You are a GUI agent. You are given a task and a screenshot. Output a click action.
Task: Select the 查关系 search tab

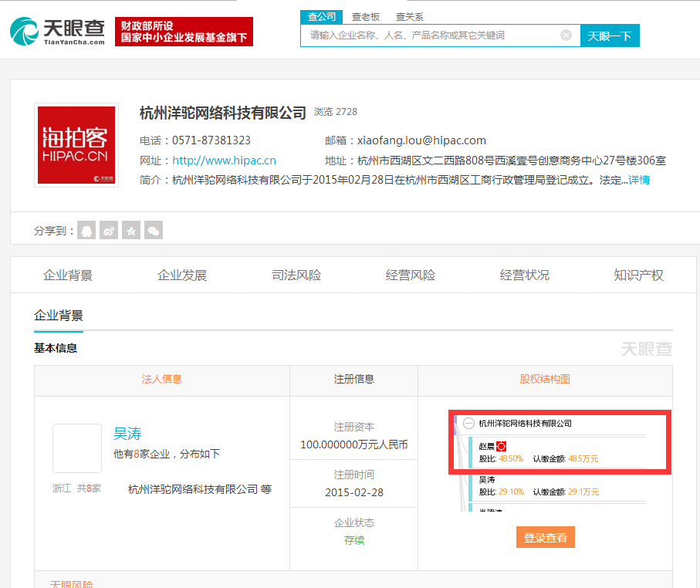409,17
